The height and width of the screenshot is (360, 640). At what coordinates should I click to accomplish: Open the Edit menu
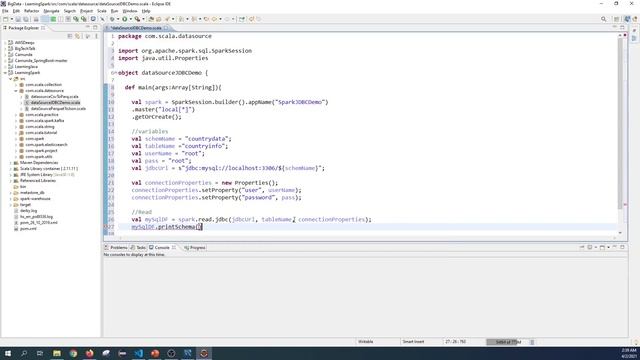click(16, 11)
